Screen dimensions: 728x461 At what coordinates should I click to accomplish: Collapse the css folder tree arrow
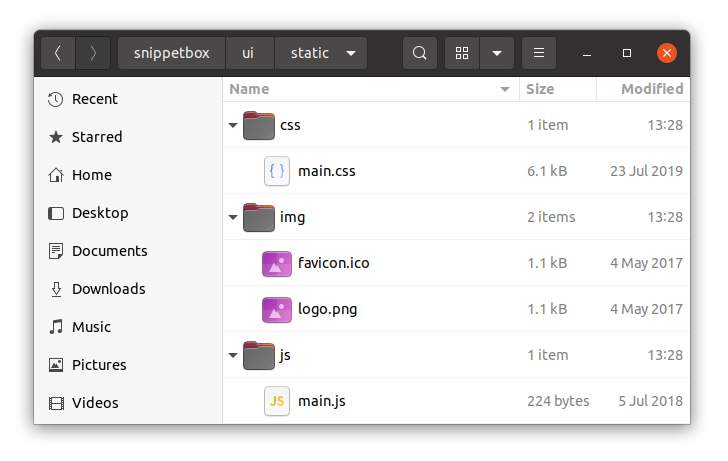pyautogui.click(x=233, y=126)
